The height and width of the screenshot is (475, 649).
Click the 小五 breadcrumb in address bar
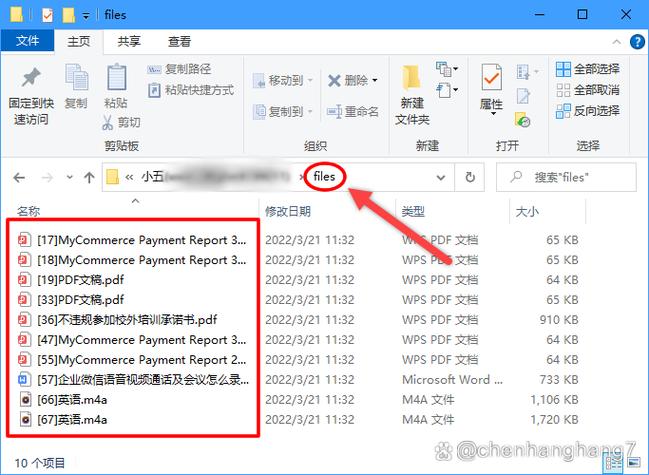152,177
